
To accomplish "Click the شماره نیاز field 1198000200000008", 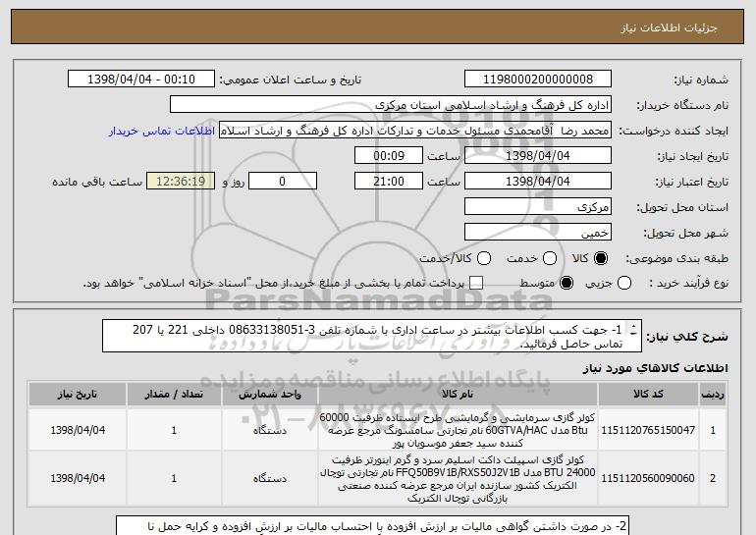I will click(538, 79).
